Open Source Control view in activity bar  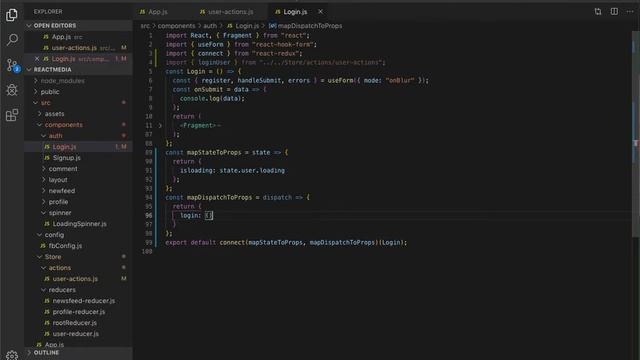12,65
